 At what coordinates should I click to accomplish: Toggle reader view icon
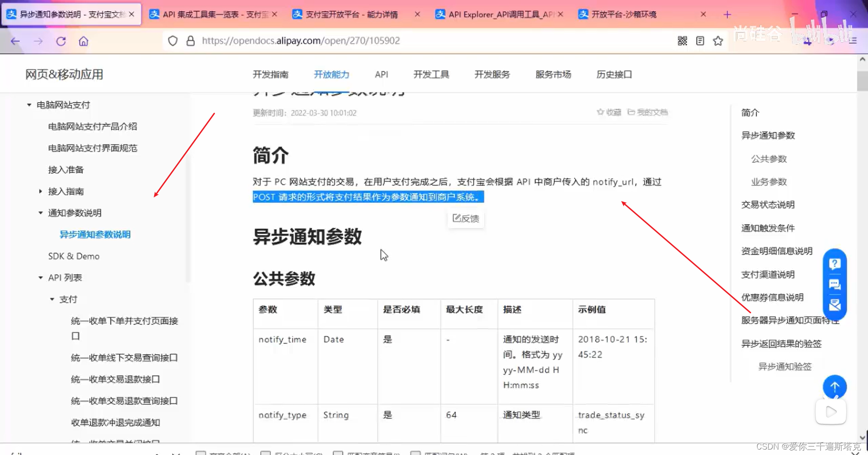point(700,41)
